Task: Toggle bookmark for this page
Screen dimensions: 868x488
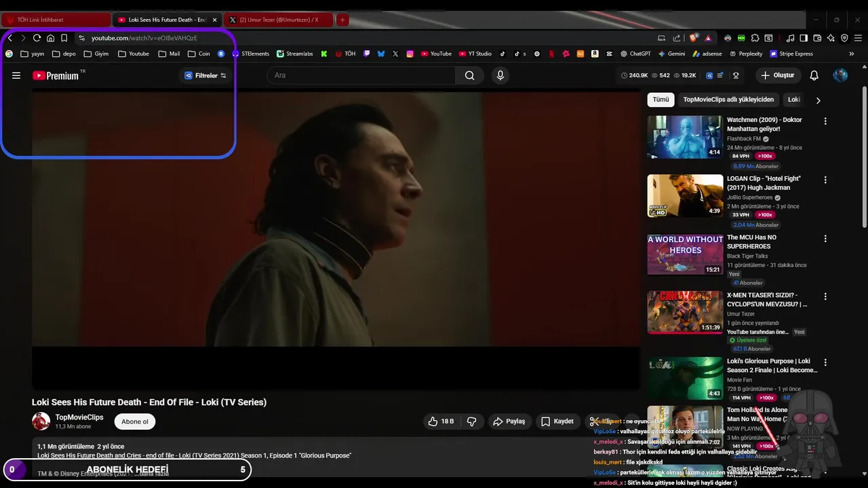Action: point(64,38)
